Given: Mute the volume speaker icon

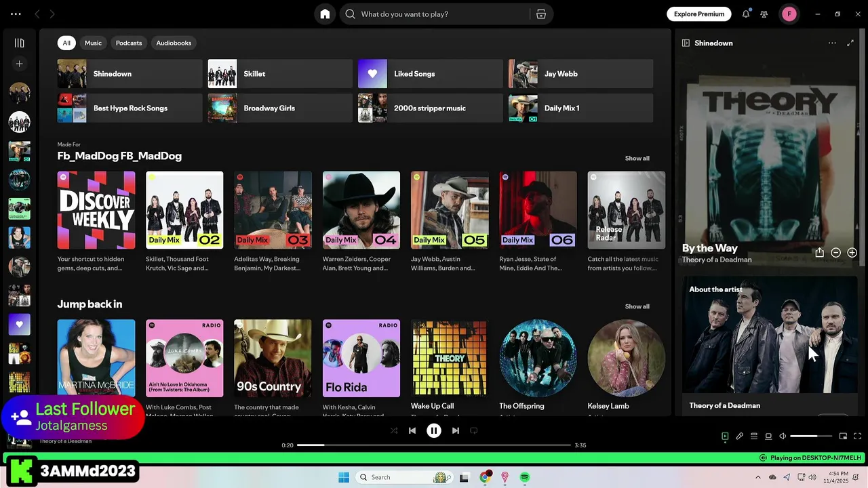Looking at the screenshot, I should click(x=783, y=436).
